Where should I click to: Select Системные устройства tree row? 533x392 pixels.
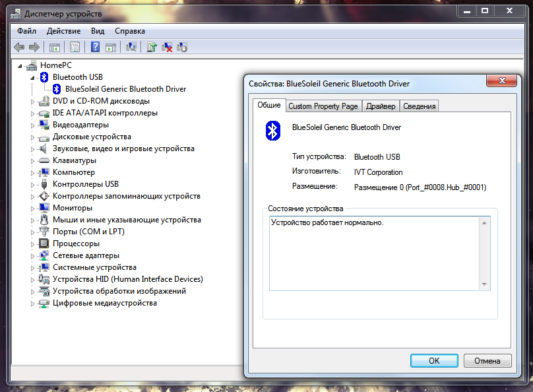pyautogui.click(x=94, y=267)
